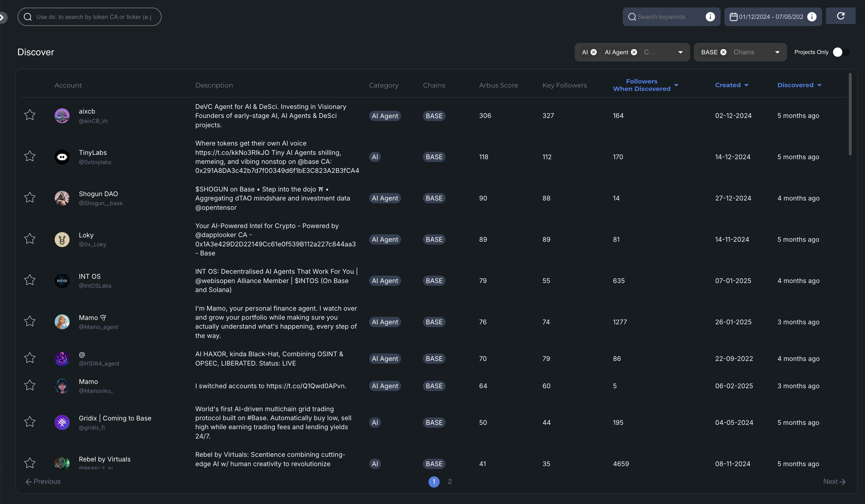865x504 pixels.
Task: Click AI Agent tag in aixcb row
Action: point(385,116)
